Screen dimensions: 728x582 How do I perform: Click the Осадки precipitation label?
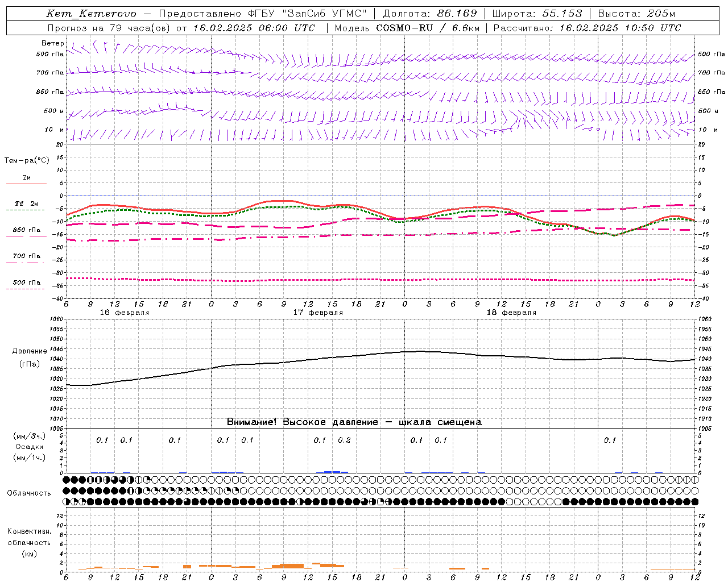click(29, 447)
